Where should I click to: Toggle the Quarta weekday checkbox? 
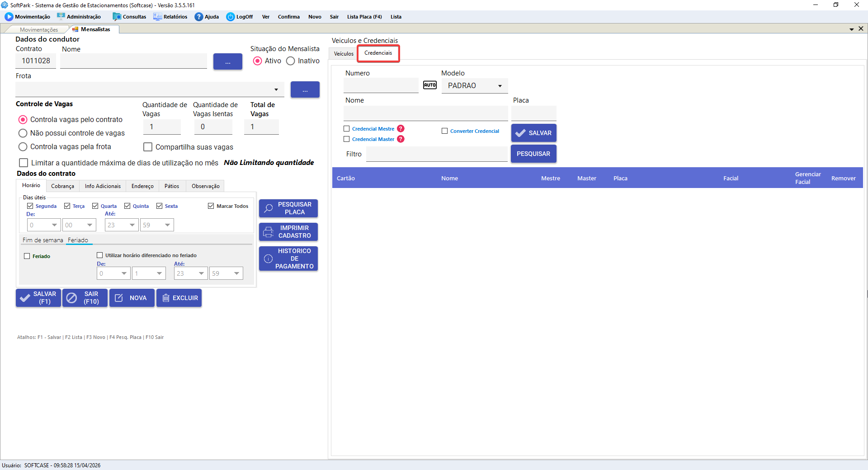tap(95, 206)
